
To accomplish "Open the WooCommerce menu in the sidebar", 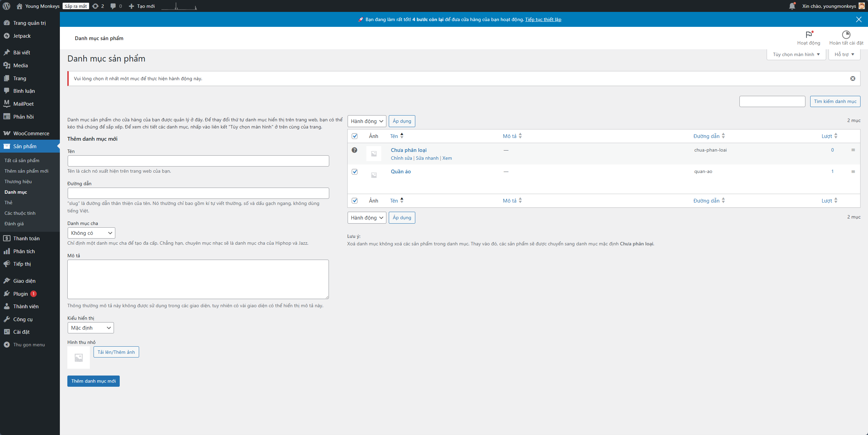I will [x=31, y=134].
